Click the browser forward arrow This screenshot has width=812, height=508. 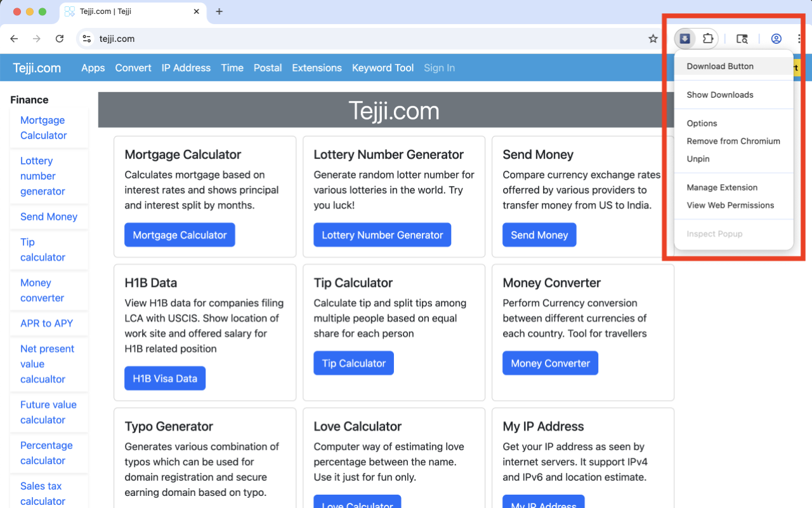point(37,39)
